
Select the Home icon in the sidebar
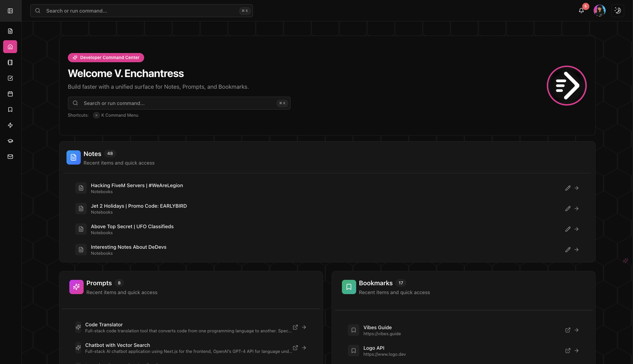tap(10, 46)
